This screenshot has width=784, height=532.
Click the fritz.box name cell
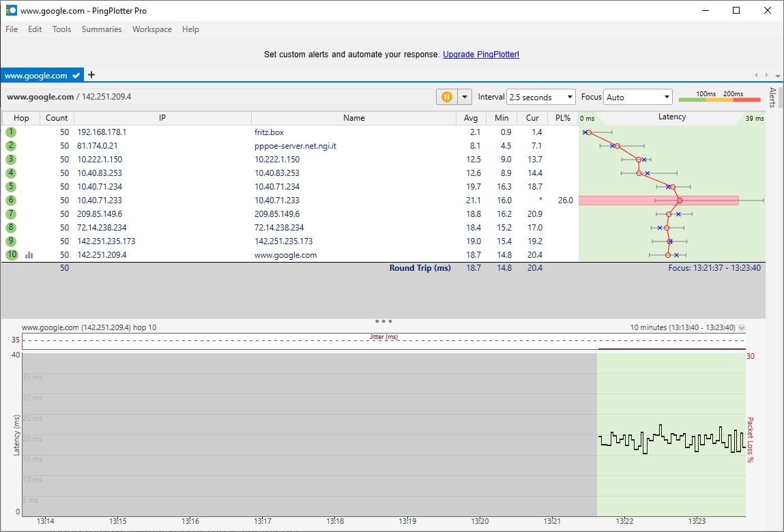coord(269,132)
